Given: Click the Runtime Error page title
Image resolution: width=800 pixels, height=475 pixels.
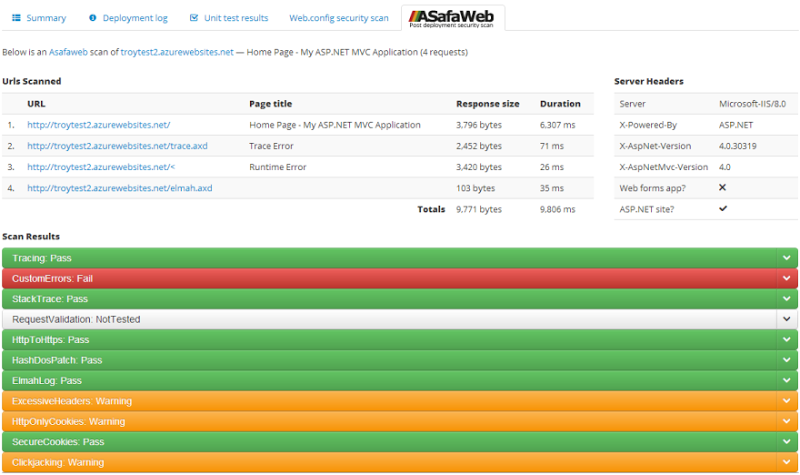Looking at the screenshot, I should pos(278,167).
